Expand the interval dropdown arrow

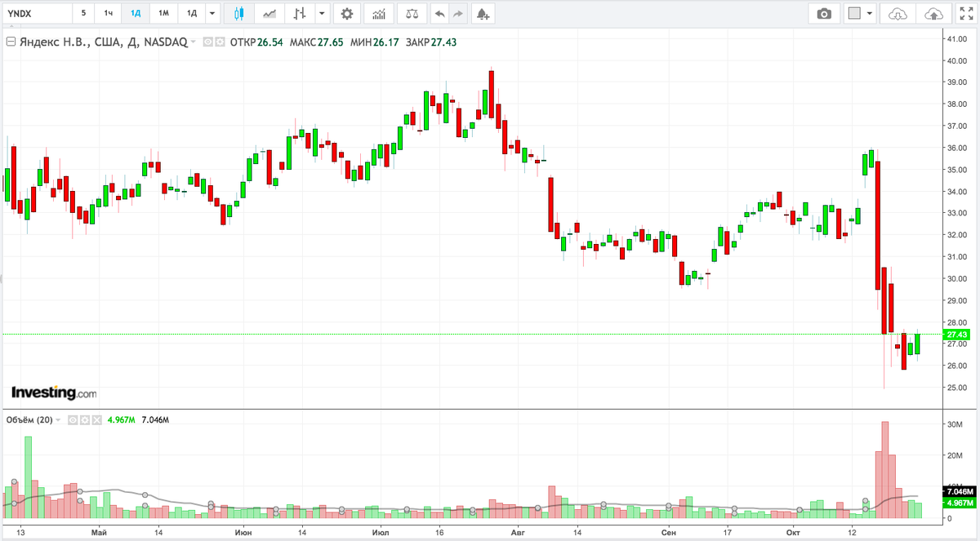click(x=212, y=13)
